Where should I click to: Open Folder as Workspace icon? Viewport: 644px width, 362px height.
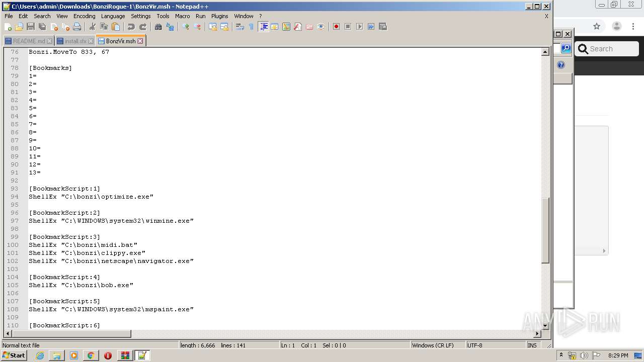[309, 27]
